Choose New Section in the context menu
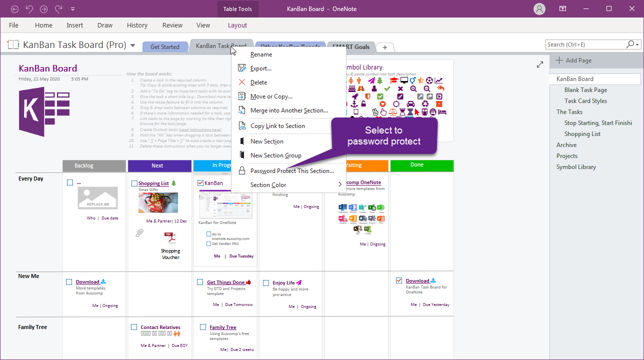 [x=289, y=141]
